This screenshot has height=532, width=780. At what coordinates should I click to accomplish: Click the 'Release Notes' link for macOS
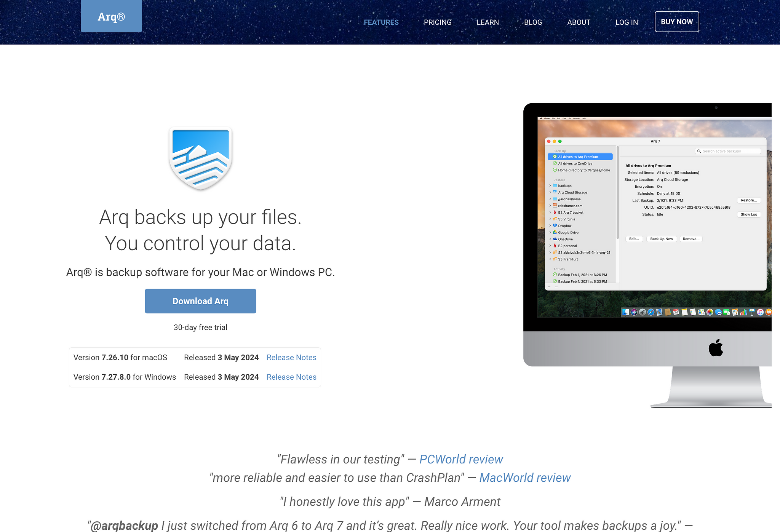291,357
